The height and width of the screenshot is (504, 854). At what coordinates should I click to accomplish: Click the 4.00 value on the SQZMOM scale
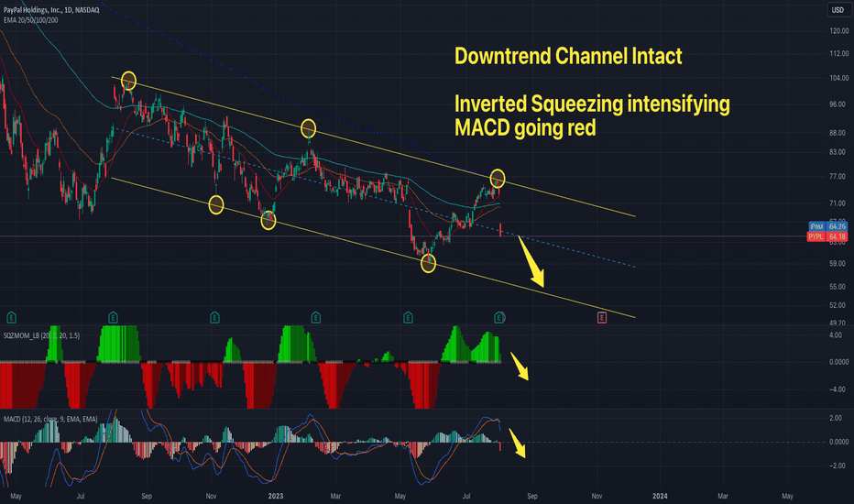point(836,335)
